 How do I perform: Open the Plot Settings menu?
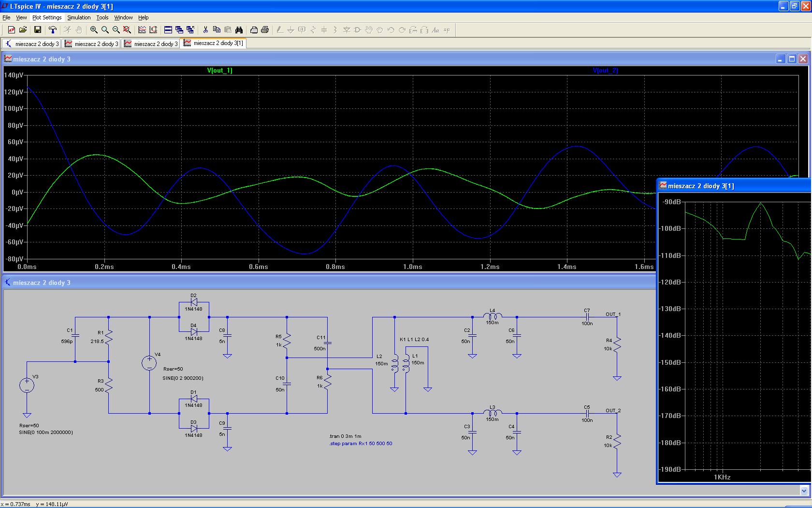[47, 17]
